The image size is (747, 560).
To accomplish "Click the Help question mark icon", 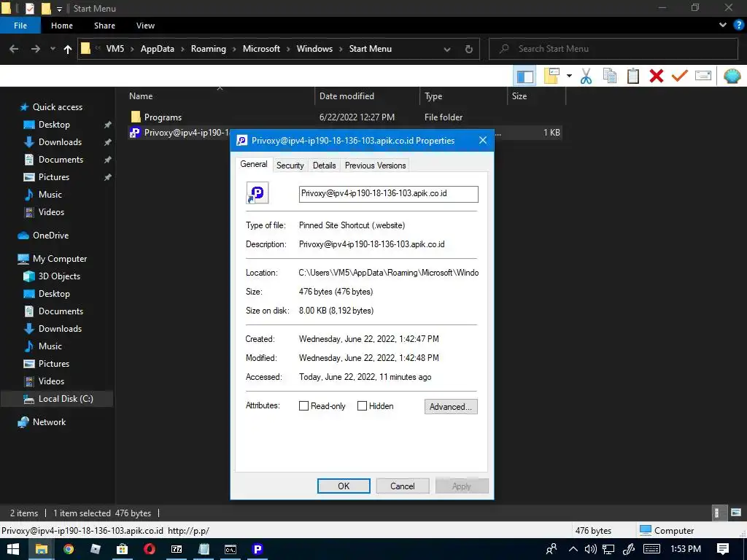I will (x=739, y=26).
